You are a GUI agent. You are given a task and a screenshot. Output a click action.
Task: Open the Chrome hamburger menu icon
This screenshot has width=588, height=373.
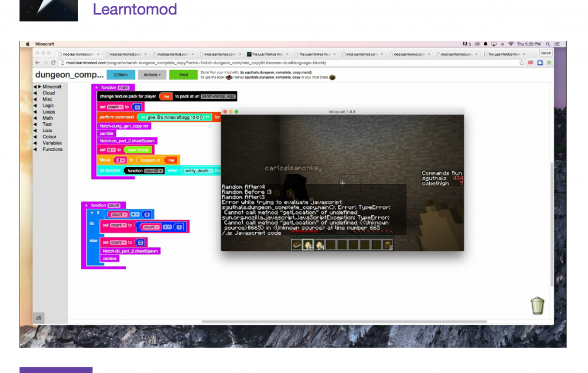(548, 63)
